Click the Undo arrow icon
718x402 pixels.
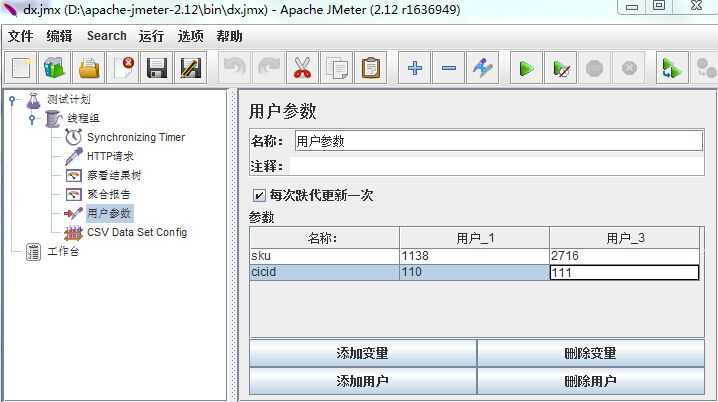point(235,68)
